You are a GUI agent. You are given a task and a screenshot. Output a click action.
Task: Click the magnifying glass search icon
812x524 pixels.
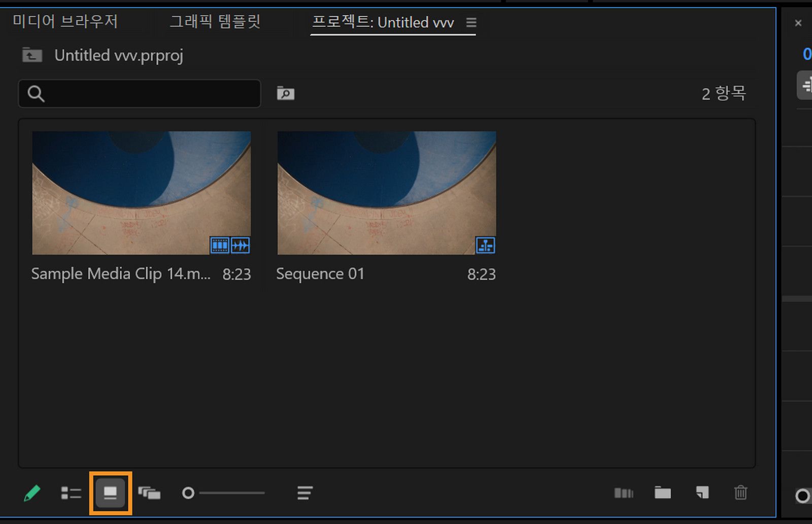point(36,93)
